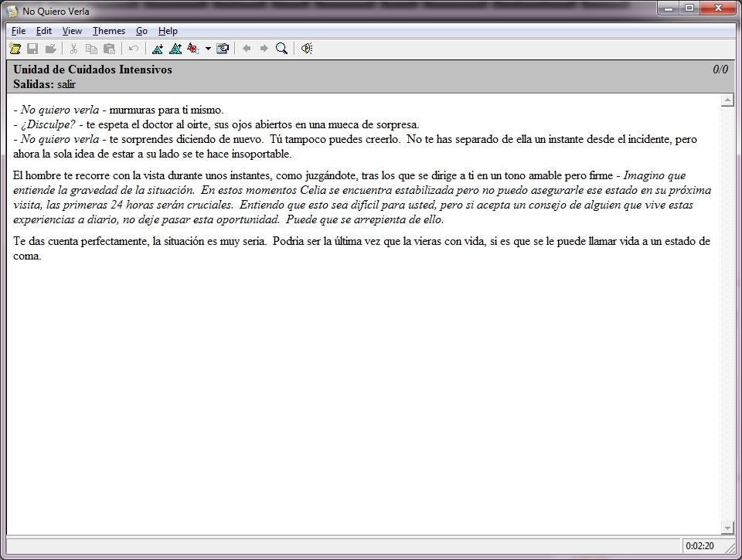742x560 pixels.
Task: Open the Go menu
Action: (x=141, y=31)
